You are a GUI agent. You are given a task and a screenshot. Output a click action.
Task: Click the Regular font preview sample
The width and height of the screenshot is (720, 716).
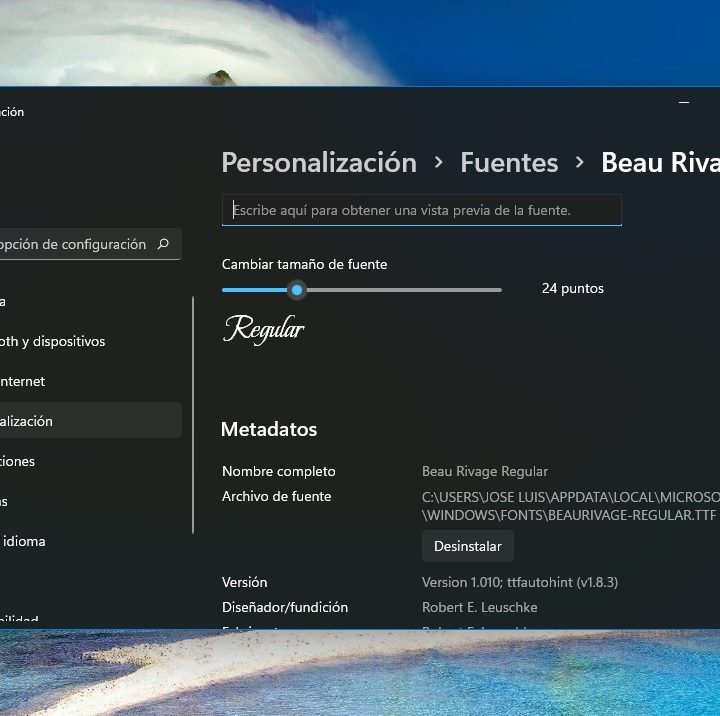(263, 329)
